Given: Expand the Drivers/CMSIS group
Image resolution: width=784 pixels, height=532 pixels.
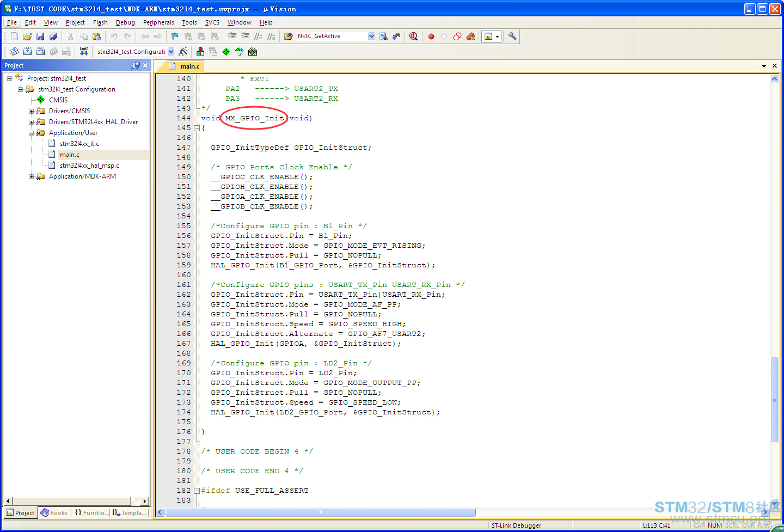Looking at the screenshot, I should pyautogui.click(x=31, y=111).
